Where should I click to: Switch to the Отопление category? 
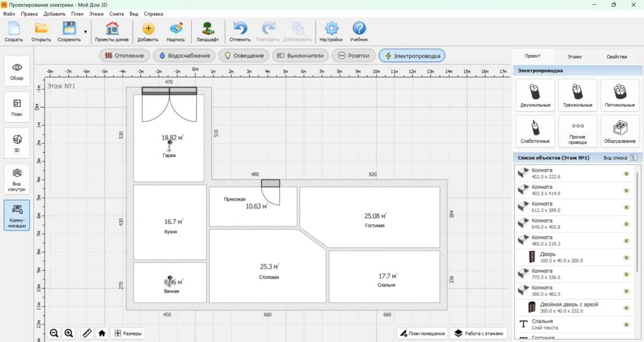click(x=125, y=56)
